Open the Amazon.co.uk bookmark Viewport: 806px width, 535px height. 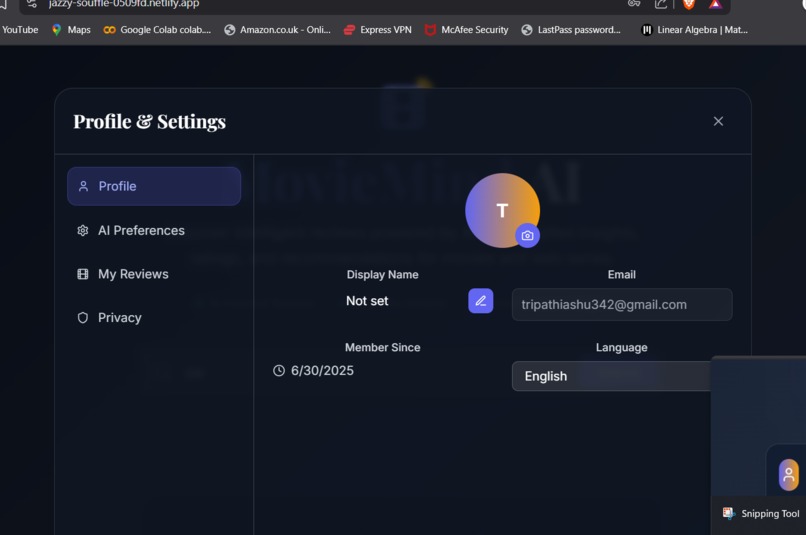point(278,30)
